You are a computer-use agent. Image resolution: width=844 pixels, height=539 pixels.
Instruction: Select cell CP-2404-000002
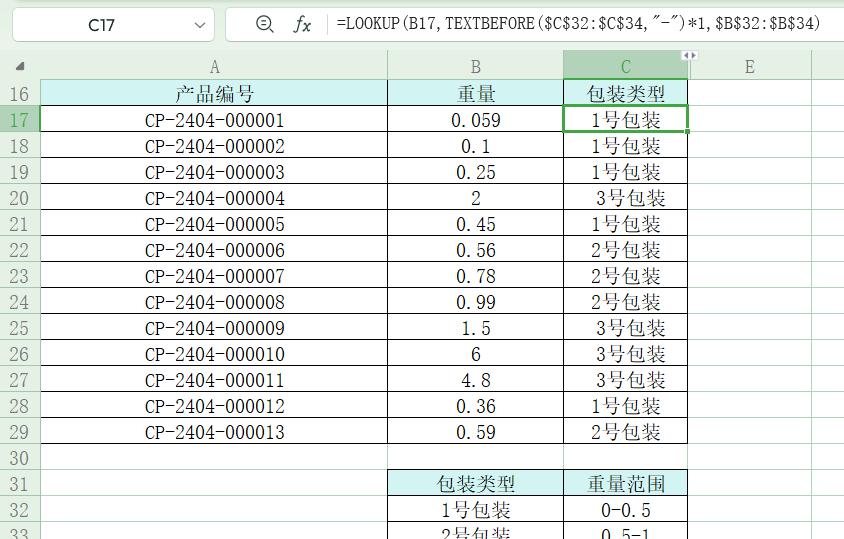point(214,145)
